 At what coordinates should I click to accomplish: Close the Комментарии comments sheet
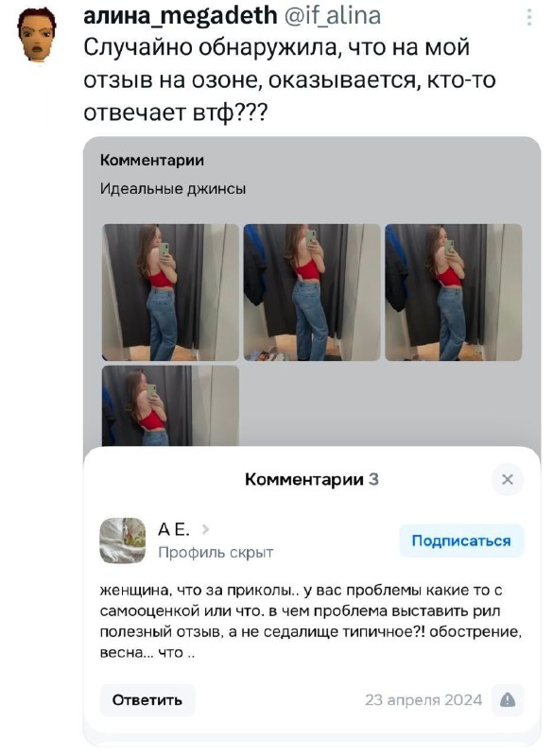(x=508, y=479)
